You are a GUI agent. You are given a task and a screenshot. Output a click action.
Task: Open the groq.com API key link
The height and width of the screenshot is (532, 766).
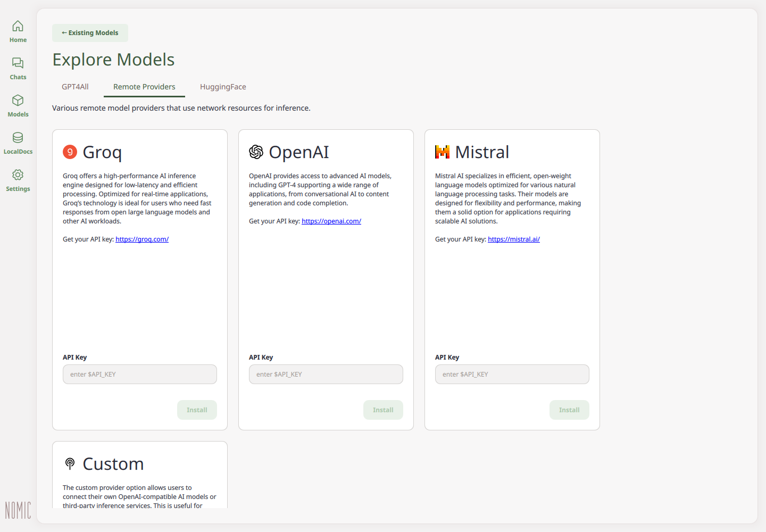[x=142, y=239]
